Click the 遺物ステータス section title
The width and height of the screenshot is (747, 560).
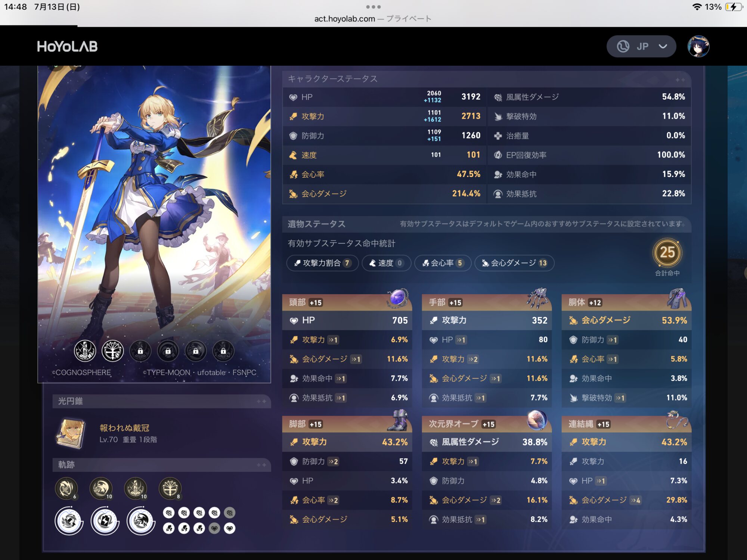click(x=316, y=224)
